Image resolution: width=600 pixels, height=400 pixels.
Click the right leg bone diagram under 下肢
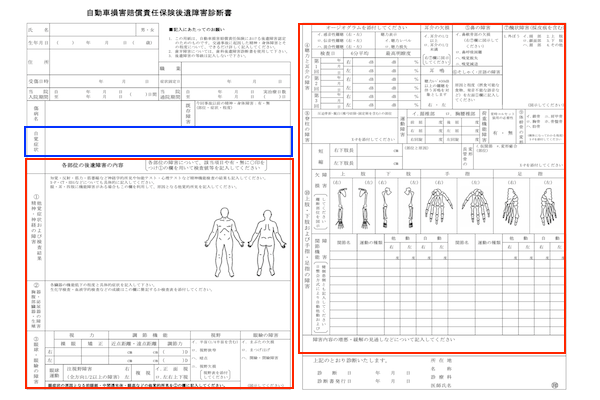pyautogui.click(x=387, y=207)
